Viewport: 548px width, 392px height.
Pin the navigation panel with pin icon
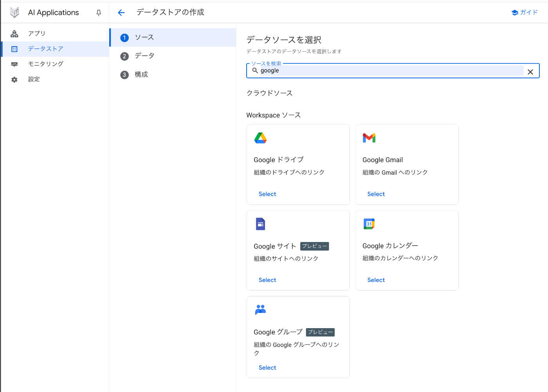click(x=99, y=13)
